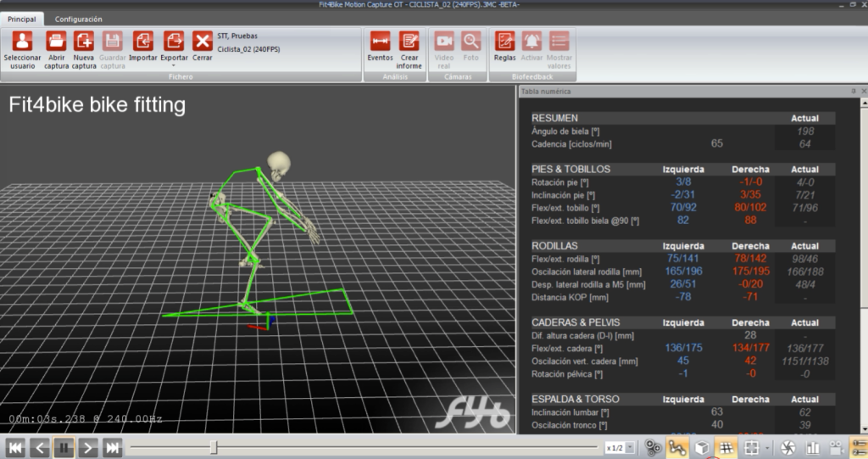Click the 'Ciclista_02 (240FPS)' capture name
Viewport: 868px width, 459px height.
click(x=248, y=49)
